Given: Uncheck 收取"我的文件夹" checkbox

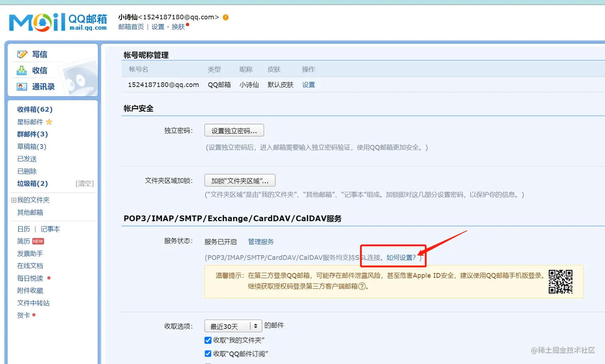Looking at the screenshot, I should [208, 340].
